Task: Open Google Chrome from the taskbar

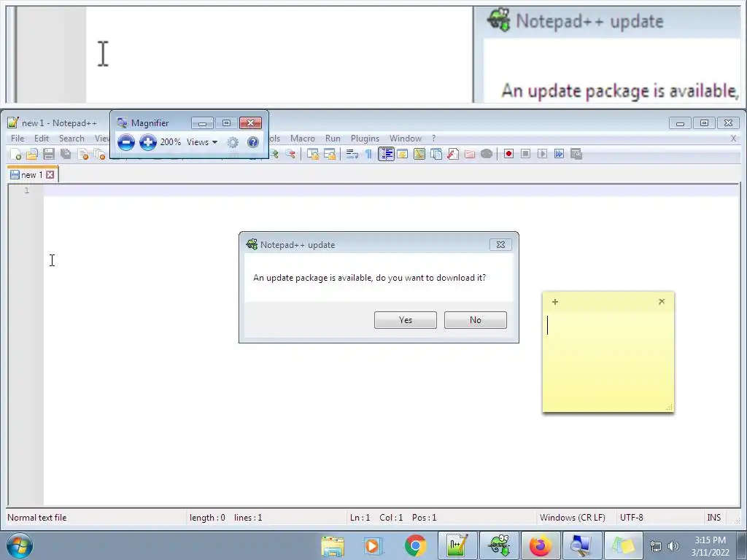Action: [415, 545]
